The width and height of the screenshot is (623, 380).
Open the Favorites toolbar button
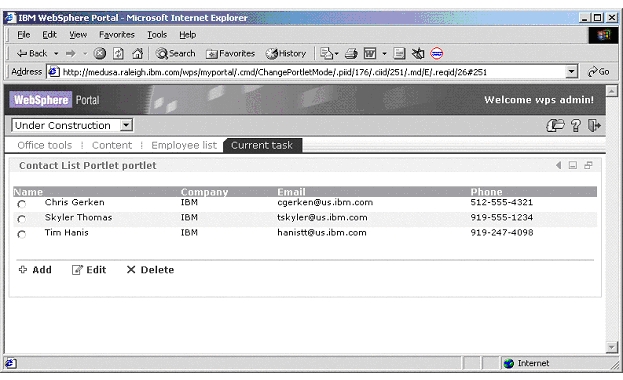click(x=230, y=53)
